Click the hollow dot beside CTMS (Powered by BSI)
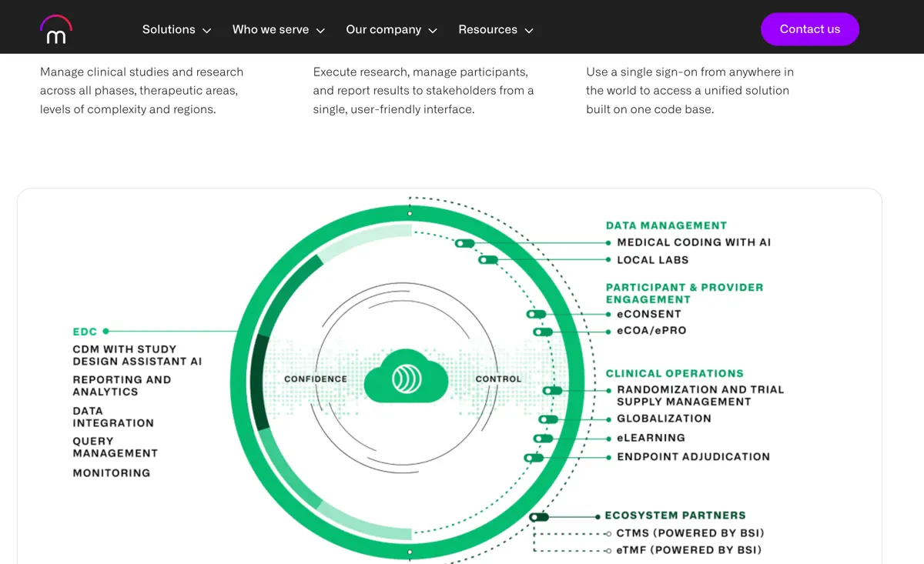 click(x=608, y=533)
